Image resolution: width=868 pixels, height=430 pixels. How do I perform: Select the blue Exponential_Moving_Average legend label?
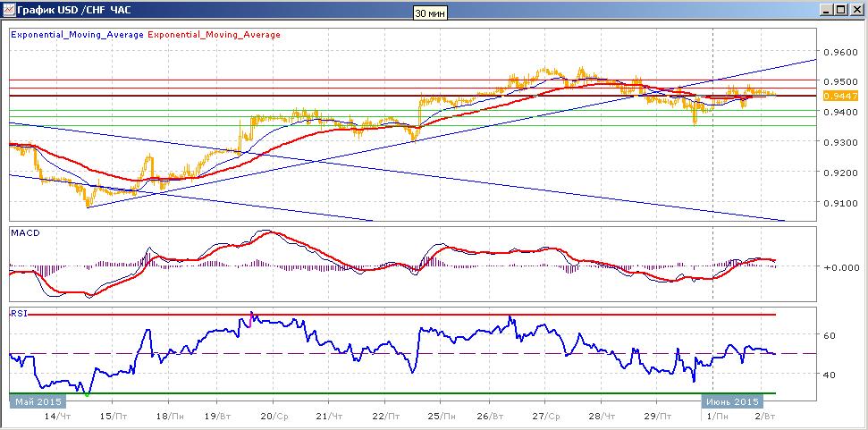[x=78, y=34]
